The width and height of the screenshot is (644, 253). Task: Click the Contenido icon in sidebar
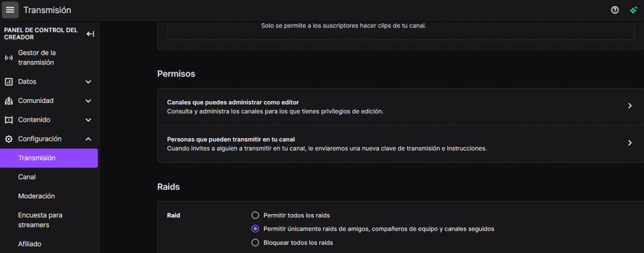tap(9, 120)
